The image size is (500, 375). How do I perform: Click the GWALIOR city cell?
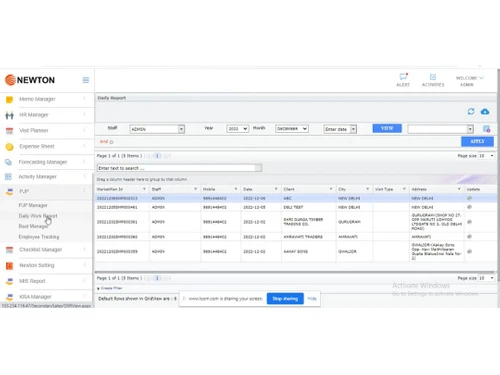pos(354,251)
